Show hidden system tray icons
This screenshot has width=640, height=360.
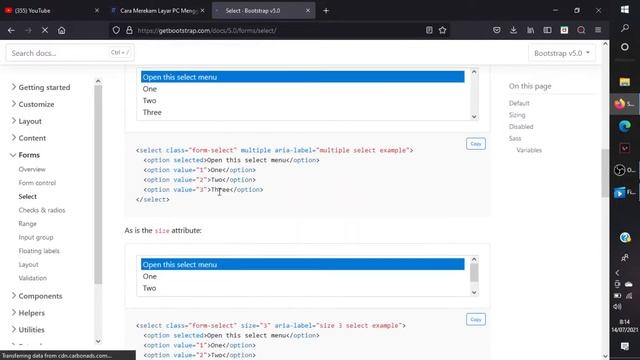[x=618, y=273]
